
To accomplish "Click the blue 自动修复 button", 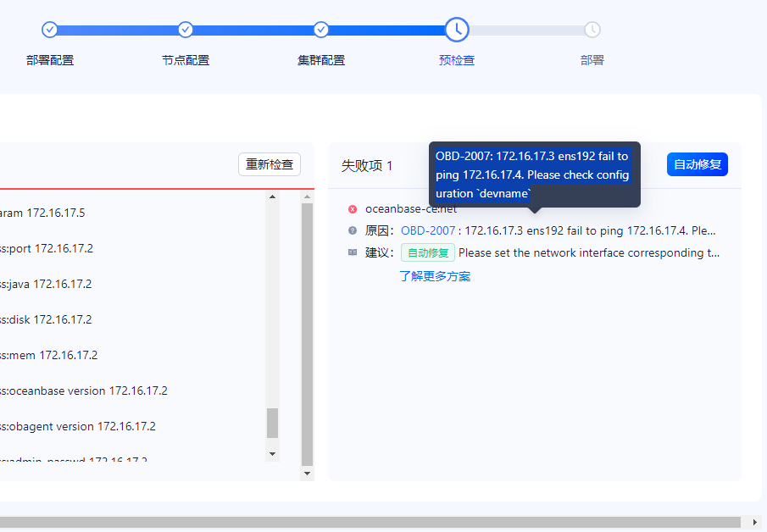I will pos(697,164).
